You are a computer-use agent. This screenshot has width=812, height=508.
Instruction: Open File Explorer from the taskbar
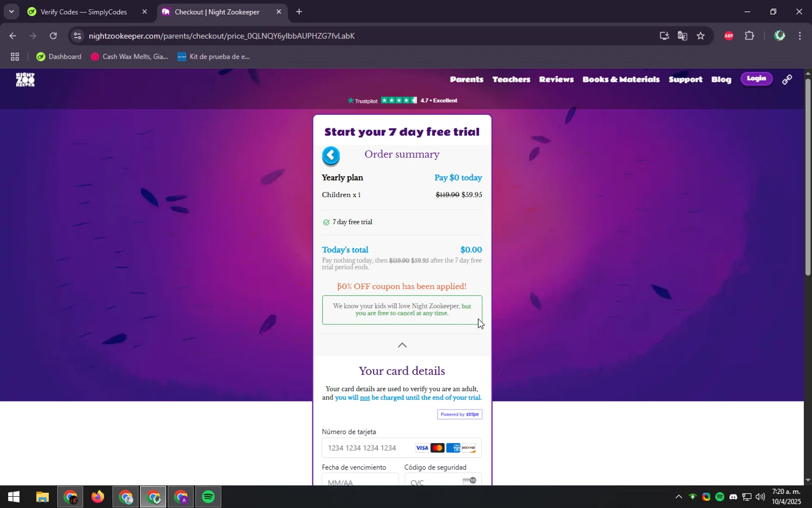pos(42,497)
